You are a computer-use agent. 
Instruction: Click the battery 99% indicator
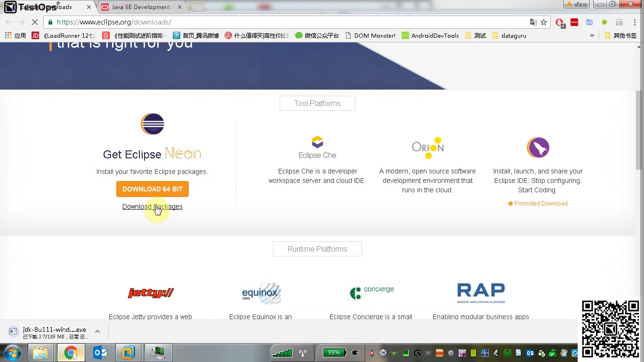335,353
